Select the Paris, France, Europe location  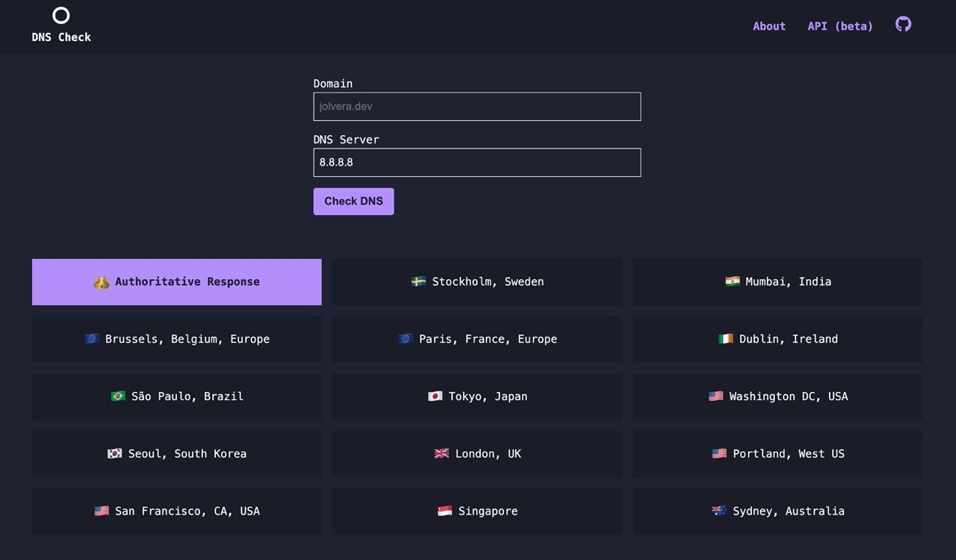477,339
